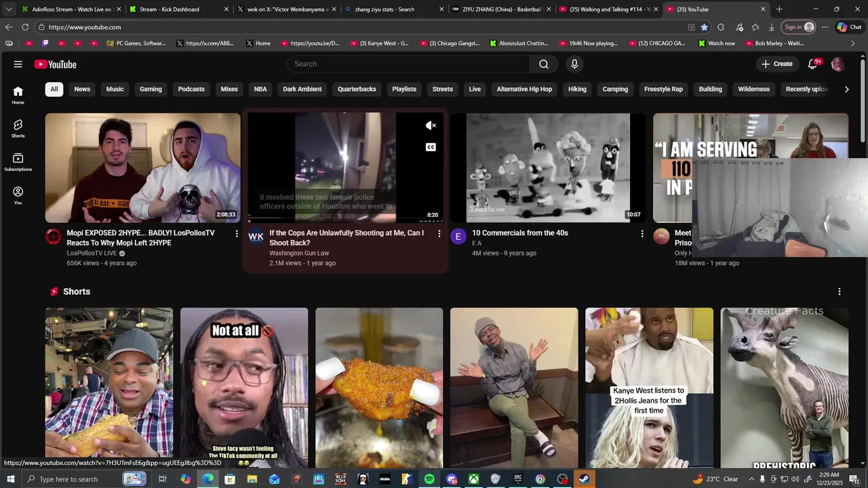Open Washington Gun Law channel avatar

click(256, 237)
